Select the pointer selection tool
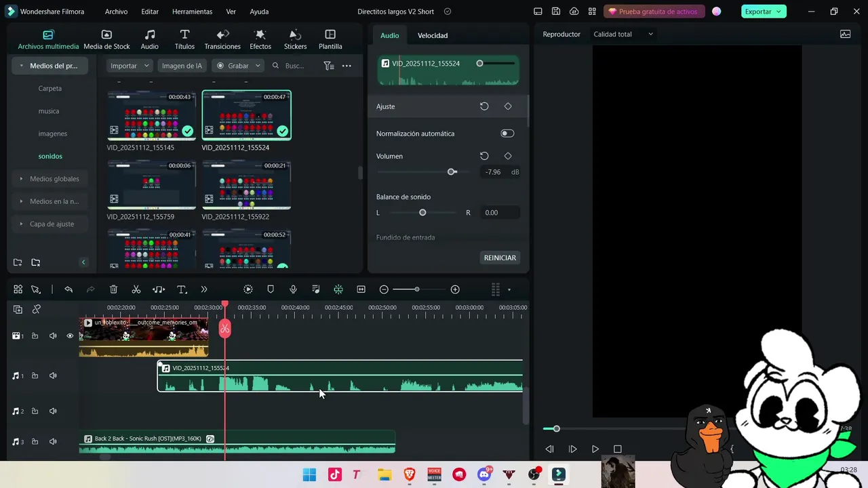 [36, 289]
